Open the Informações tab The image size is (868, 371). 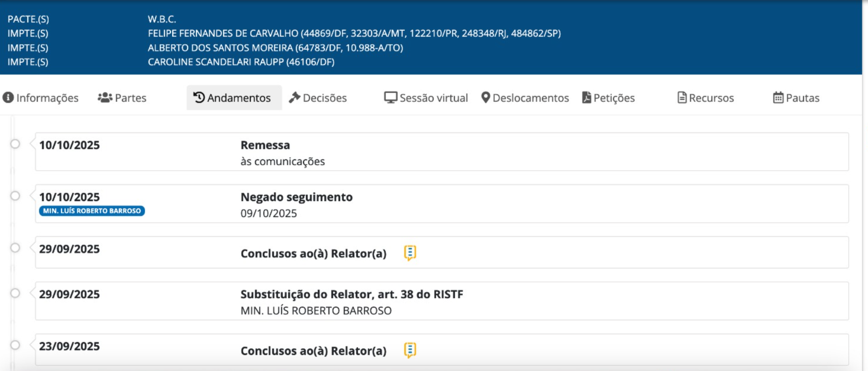click(41, 98)
